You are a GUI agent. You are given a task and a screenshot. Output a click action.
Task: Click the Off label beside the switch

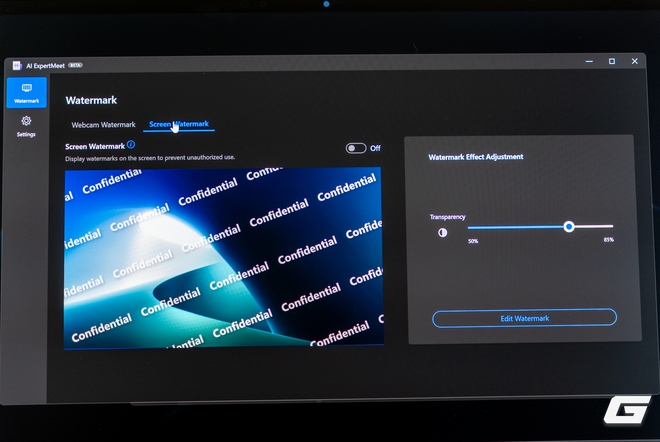[x=375, y=148]
